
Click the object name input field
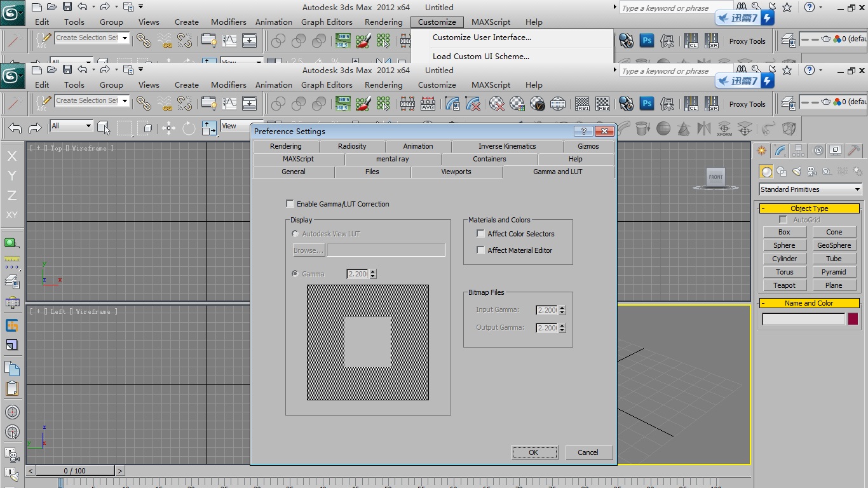coord(804,319)
